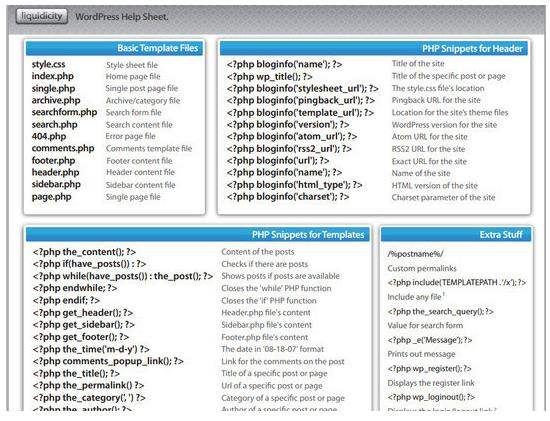This screenshot has height=421, width=550.
Task: Click 'Link for the comments on the post'
Action: click(x=283, y=361)
